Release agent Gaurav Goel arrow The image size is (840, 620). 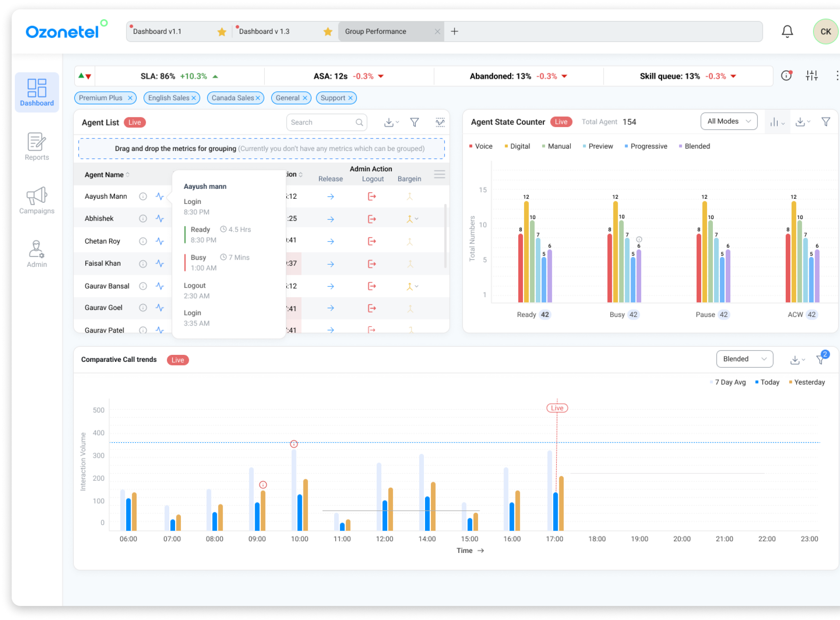click(x=331, y=308)
